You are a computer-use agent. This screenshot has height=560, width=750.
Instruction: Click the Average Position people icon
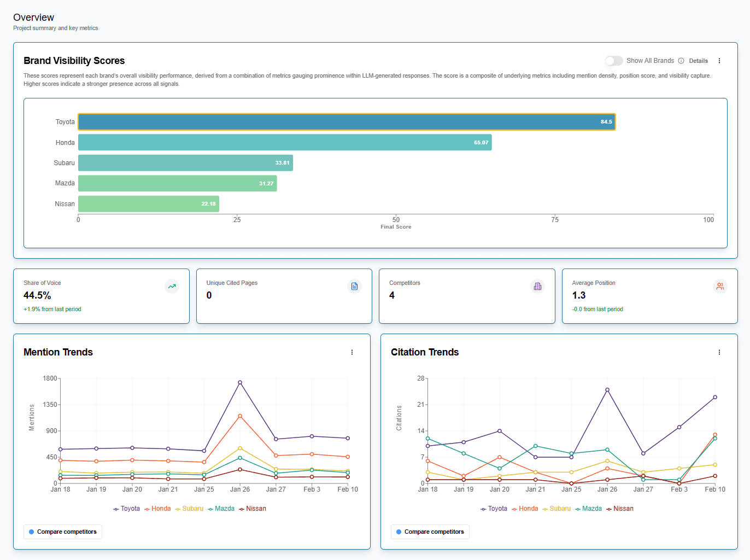pyautogui.click(x=720, y=286)
